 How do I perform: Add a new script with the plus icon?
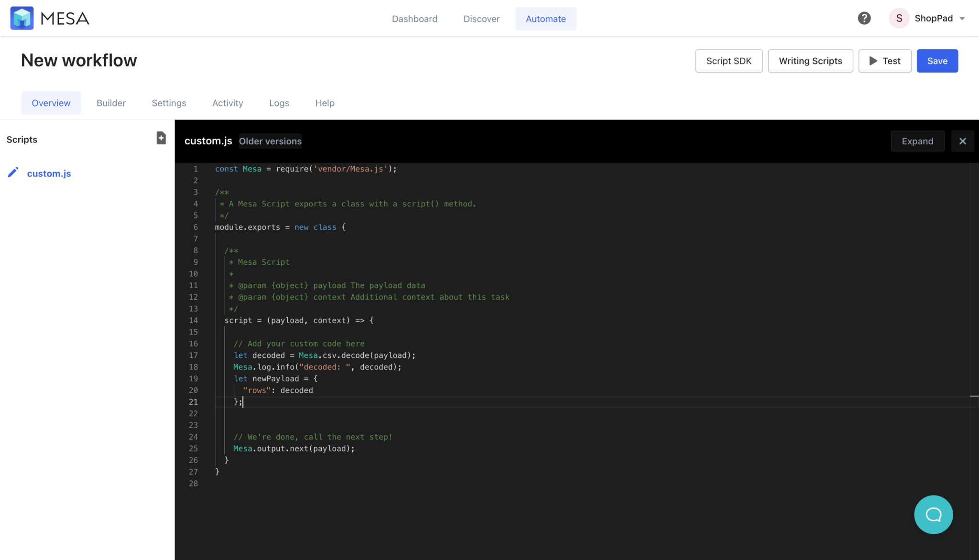coord(161,138)
